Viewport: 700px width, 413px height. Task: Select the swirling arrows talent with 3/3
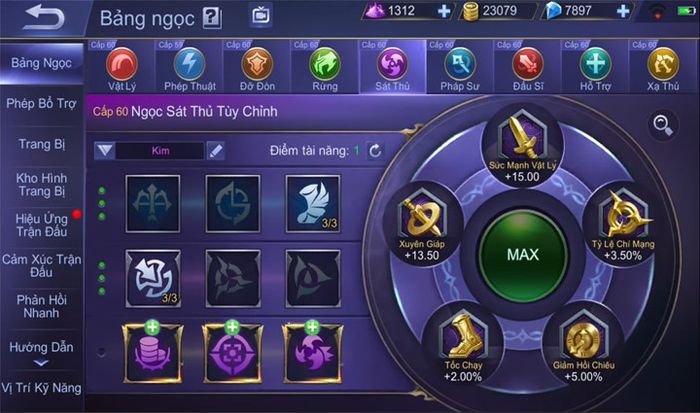pyautogui.click(x=153, y=279)
